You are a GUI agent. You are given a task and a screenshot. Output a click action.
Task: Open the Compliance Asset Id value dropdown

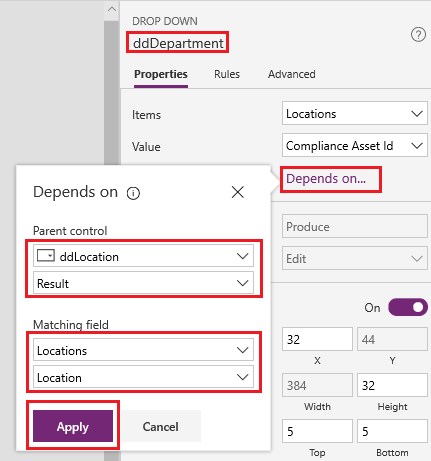click(x=355, y=146)
